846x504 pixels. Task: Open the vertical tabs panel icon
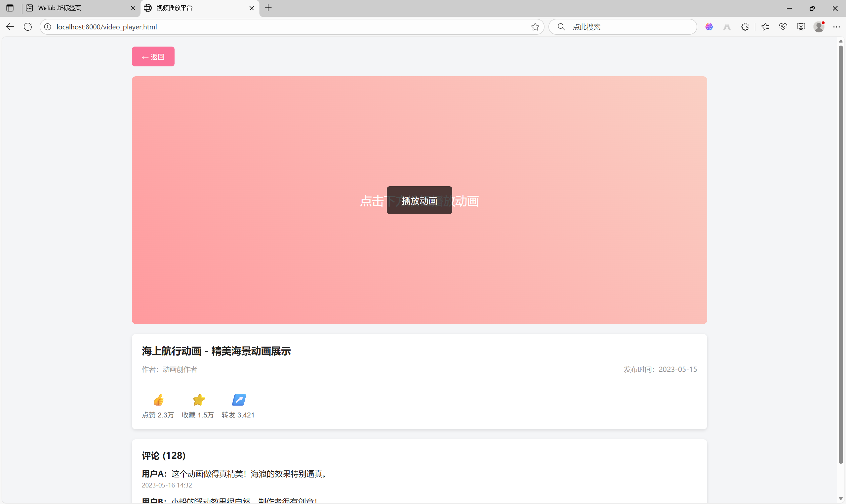tap(10, 8)
